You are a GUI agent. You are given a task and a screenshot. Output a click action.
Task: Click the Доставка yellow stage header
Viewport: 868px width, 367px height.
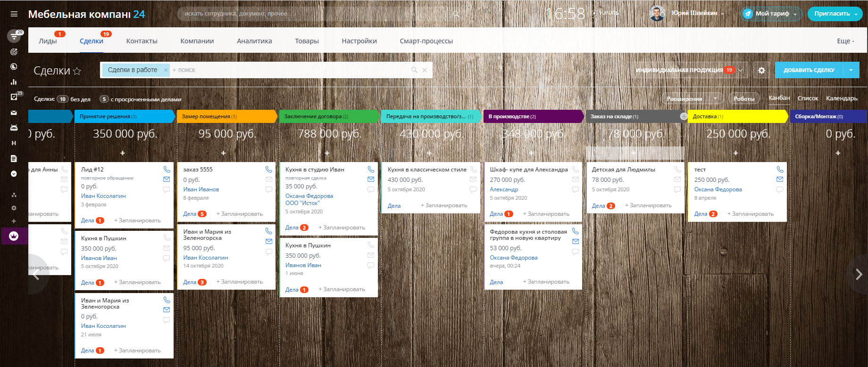click(738, 116)
